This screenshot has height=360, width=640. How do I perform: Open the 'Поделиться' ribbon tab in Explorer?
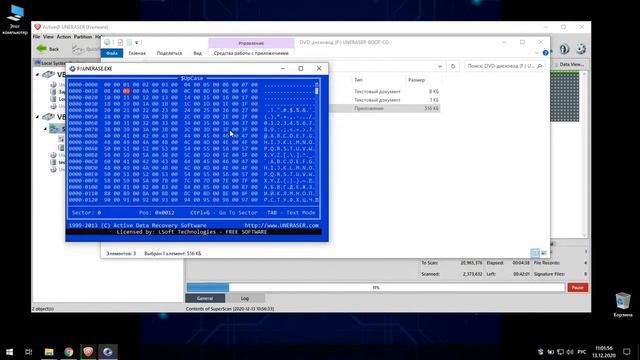[x=169, y=53]
